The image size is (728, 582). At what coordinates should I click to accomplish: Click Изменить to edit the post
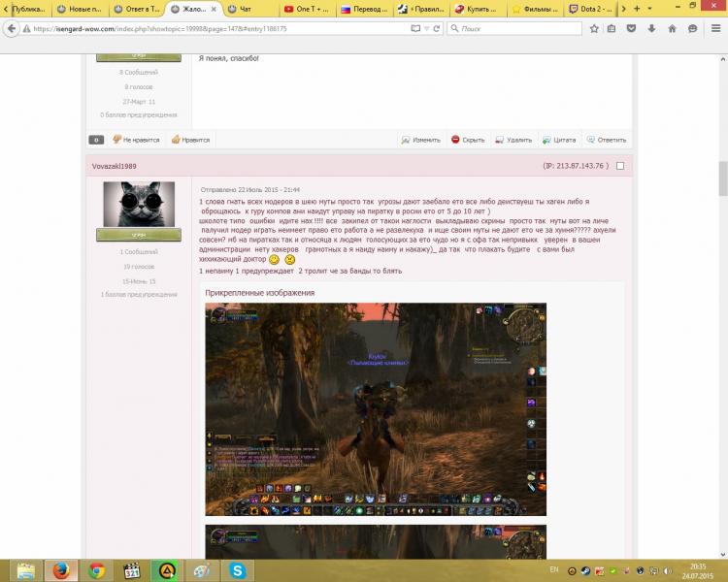click(x=420, y=140)
